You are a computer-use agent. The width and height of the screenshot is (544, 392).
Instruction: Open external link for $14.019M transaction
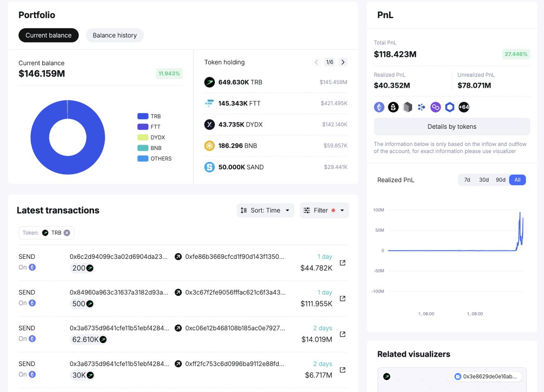click(343, 334)
